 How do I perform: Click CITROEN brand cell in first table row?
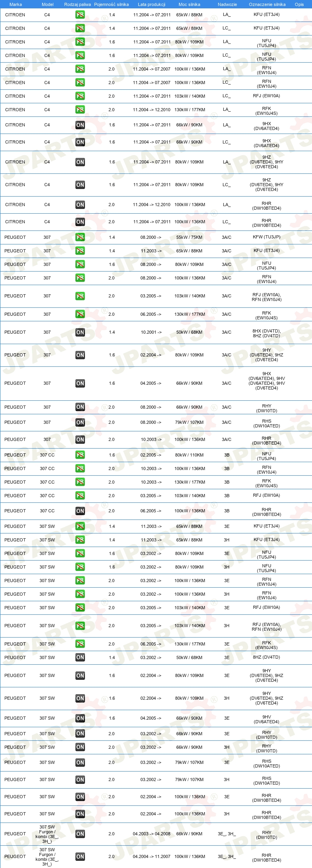point(15,15)
